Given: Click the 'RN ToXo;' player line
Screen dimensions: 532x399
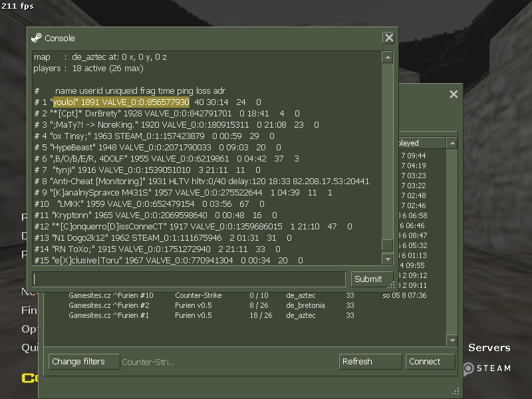Looking at the screenshot, I should click(x=158, y=249).
